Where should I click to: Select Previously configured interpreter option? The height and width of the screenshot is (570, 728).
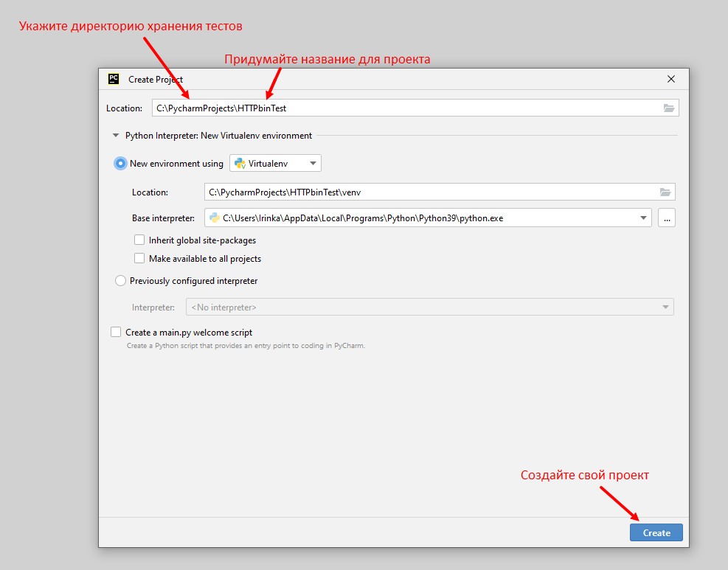tap(120, 281)
